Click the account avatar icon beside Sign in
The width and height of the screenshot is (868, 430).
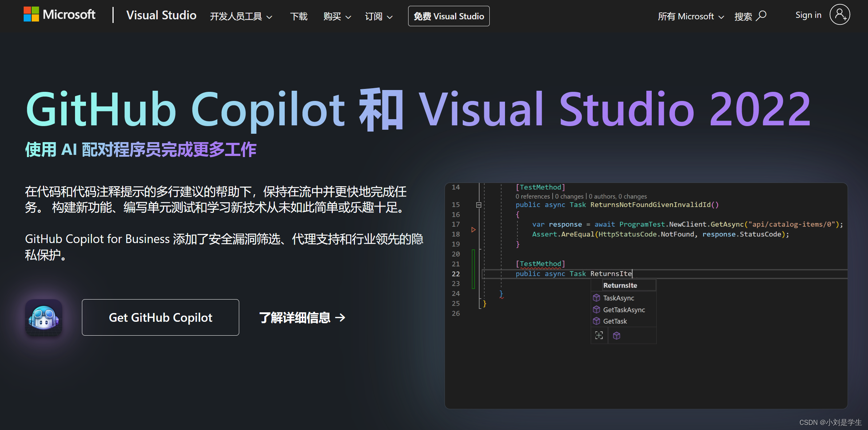tap(840, 15)
